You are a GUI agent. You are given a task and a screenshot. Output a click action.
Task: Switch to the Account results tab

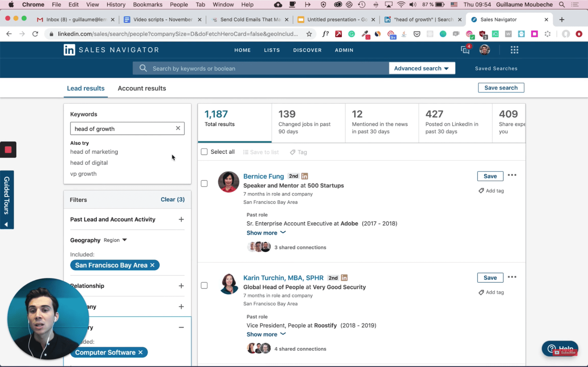(141, 88)
